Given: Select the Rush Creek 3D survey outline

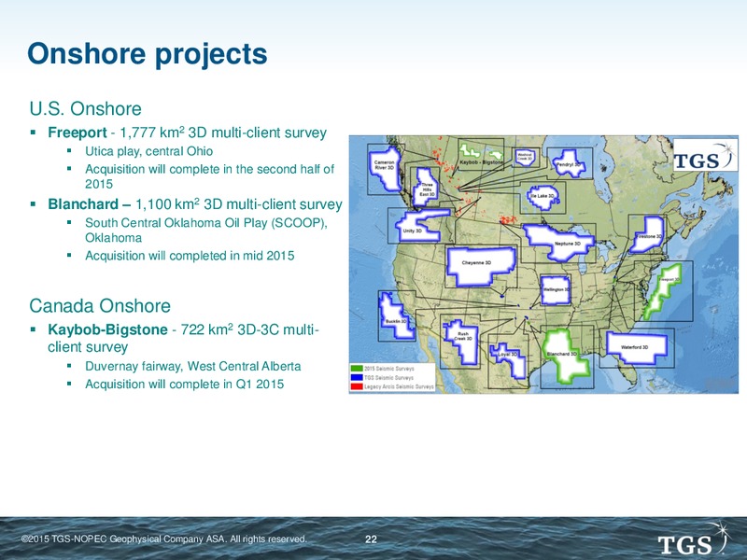Looking at the screenshot, I should pos(461,340).
